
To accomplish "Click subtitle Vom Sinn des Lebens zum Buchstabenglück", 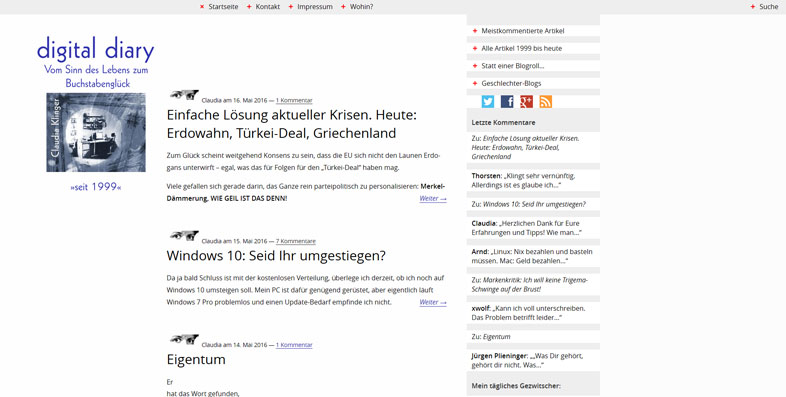I will click(x=96, y=77).
